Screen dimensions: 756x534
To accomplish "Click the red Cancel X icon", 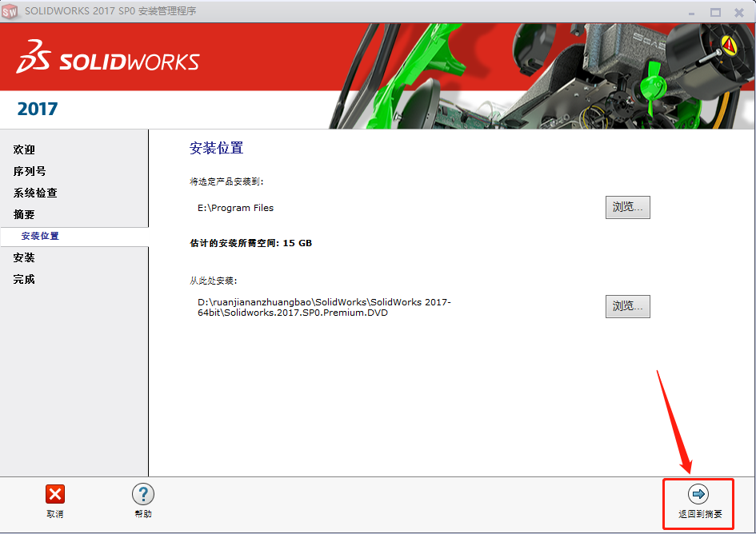I will (55, 494).
